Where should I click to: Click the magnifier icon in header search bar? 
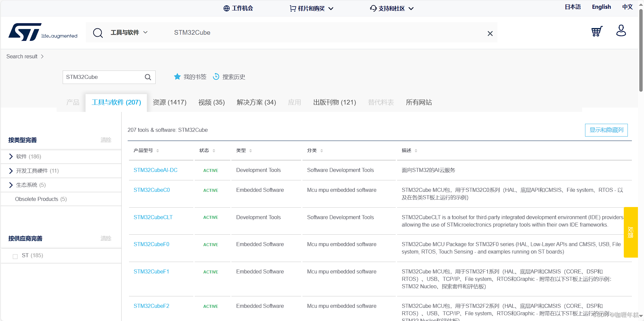[98, 33]
